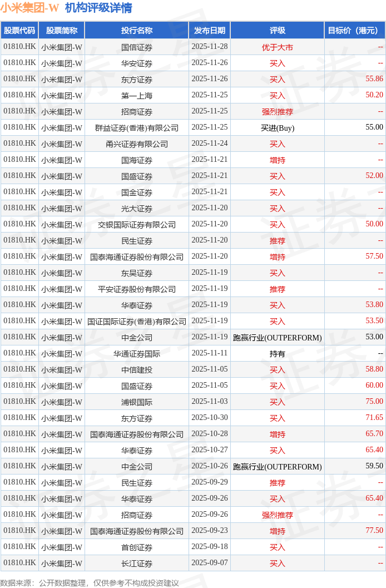
Task: Click the date 2025-10-28
Action: point(210,433)
